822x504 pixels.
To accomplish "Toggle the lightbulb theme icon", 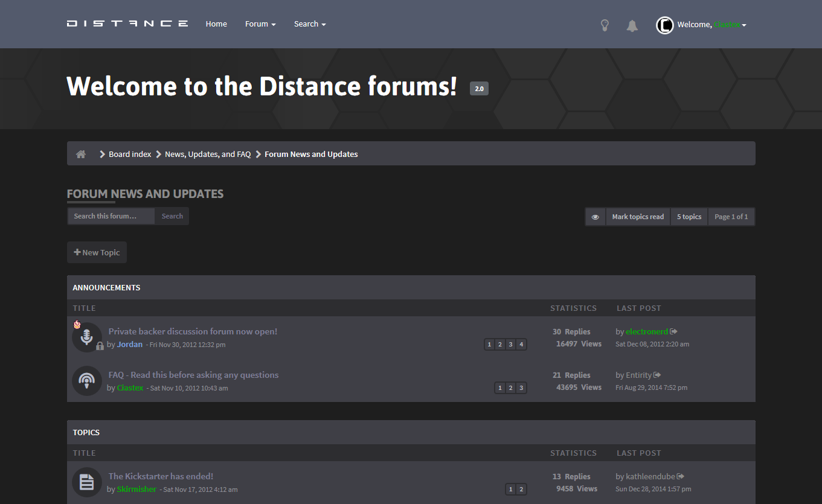I will [605, 25].
